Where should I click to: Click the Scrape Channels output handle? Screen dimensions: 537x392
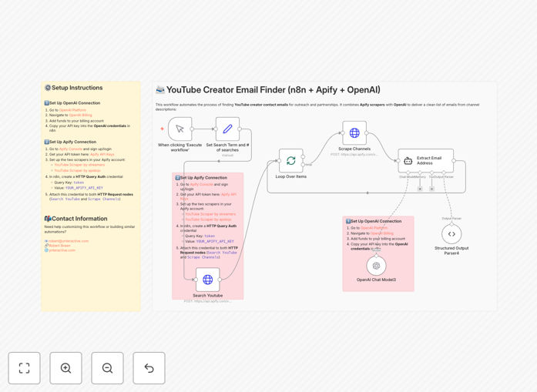tap(367, 132)
